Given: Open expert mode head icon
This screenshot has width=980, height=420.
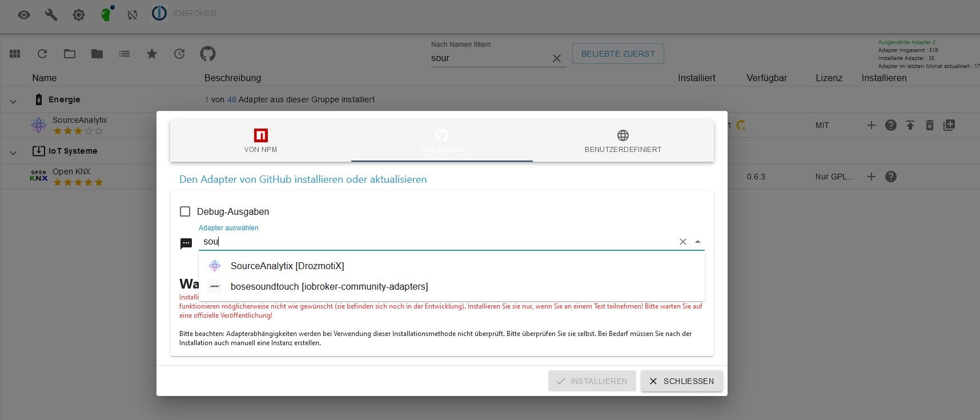Looking at the screenshot, I should (x=106, y=14).
